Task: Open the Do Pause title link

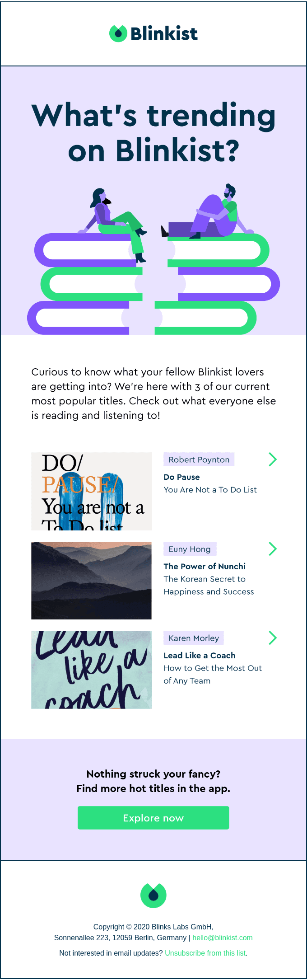Action: click(x=181, y=477)
